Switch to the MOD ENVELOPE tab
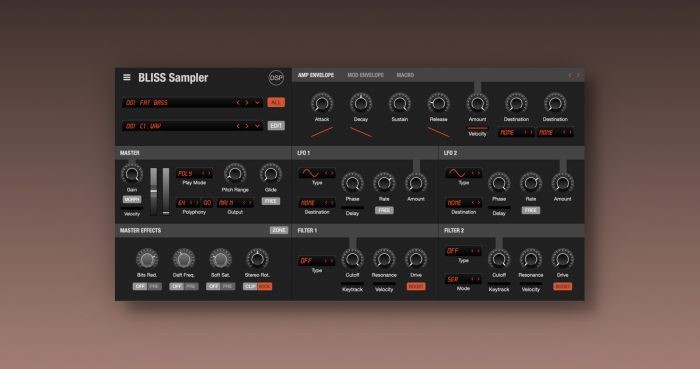Viewport: 700px width, 369px height. [365, 75]
